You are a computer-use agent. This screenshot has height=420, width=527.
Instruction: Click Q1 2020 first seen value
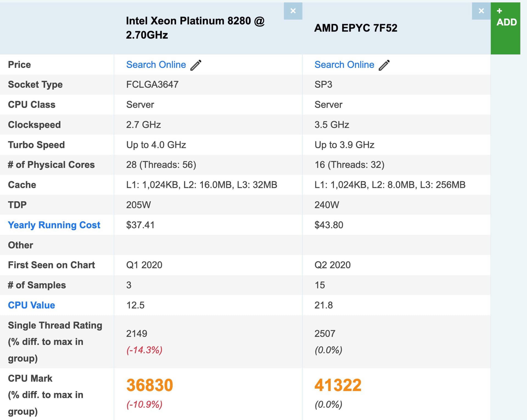pyautogui.click(x=144, y=265)
